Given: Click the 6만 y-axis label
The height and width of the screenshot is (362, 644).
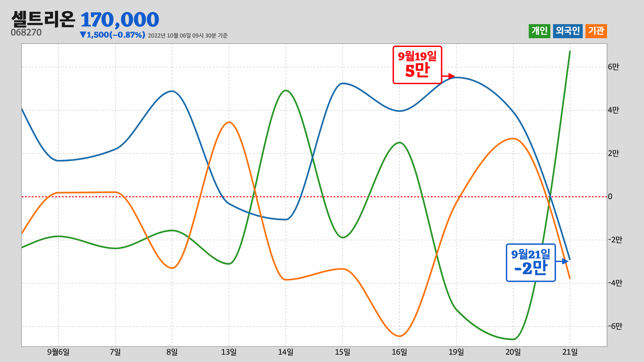Looking at the screenshot, I should pos(613,67).
